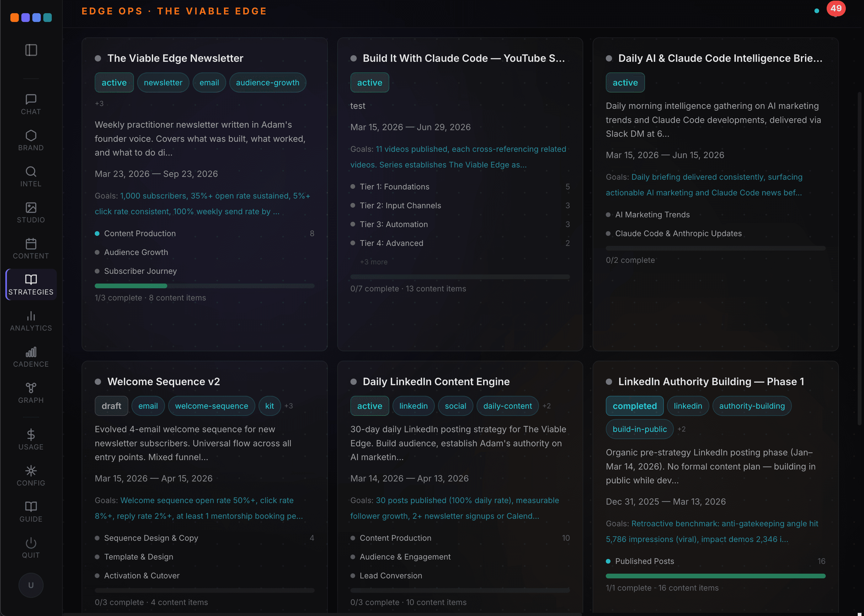
Task: Open the Config settings
Action: (31, 475)
